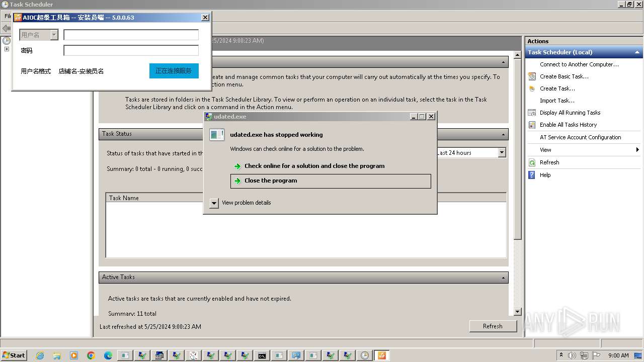
Task: Click the Help action link text
Action: pos(545,175)
